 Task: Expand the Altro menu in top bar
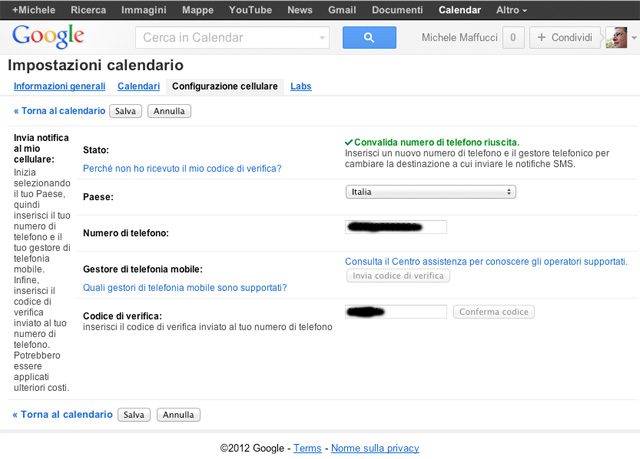[x=512, y=9]
